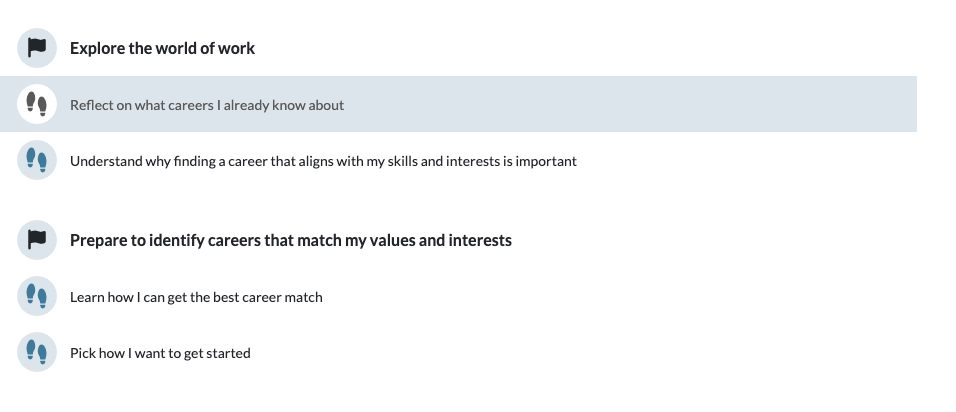The height and width of the screenshot is (412, 956).
Task: Click flag icon beside Prepare to identify careers
Action: point(37,240)
